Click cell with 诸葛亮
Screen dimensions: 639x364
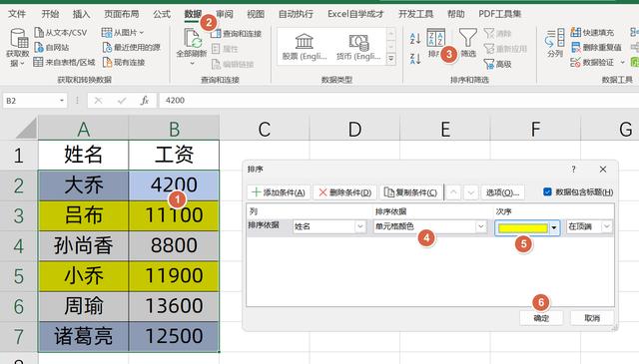[84, 336]
